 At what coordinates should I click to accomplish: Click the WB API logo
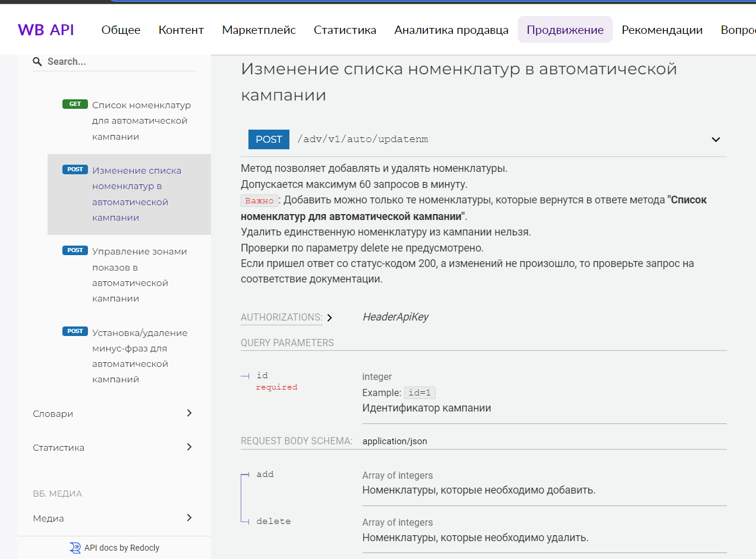pyautogui.click(x=46, y=30)
